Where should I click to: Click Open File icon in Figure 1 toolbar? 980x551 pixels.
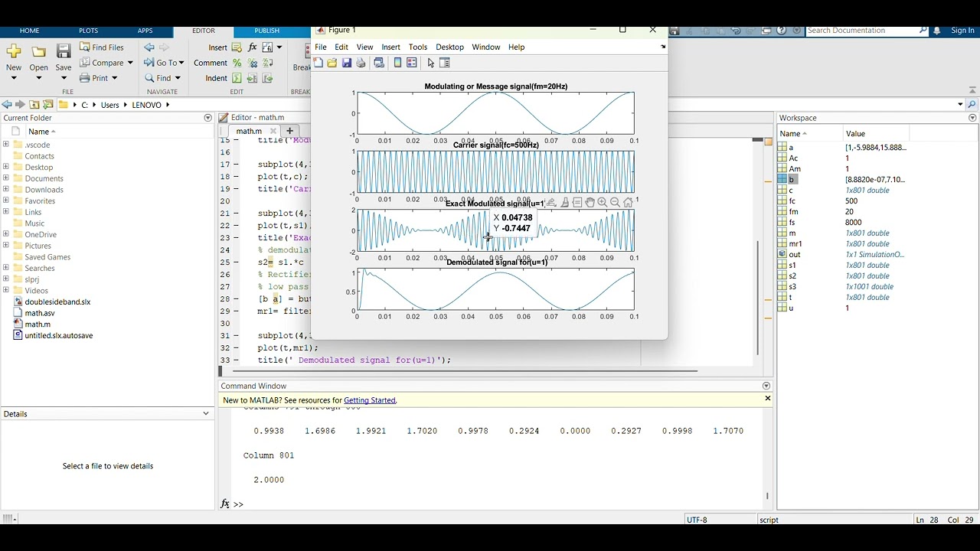(x=332, y=64)
